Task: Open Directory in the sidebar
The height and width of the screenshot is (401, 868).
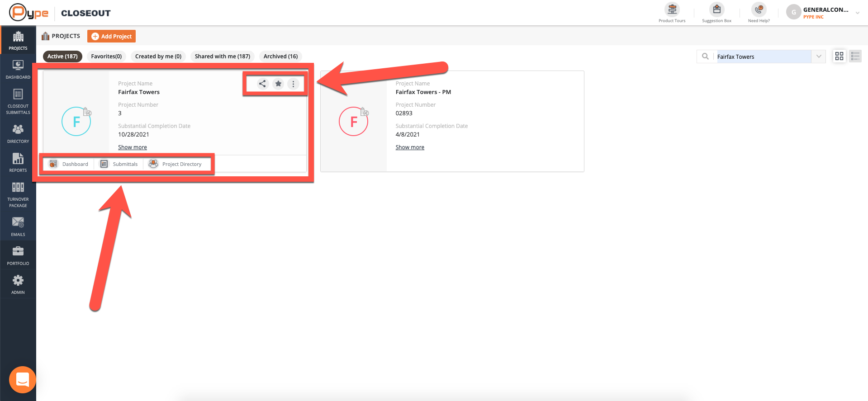Action: (x=18, y=133)
